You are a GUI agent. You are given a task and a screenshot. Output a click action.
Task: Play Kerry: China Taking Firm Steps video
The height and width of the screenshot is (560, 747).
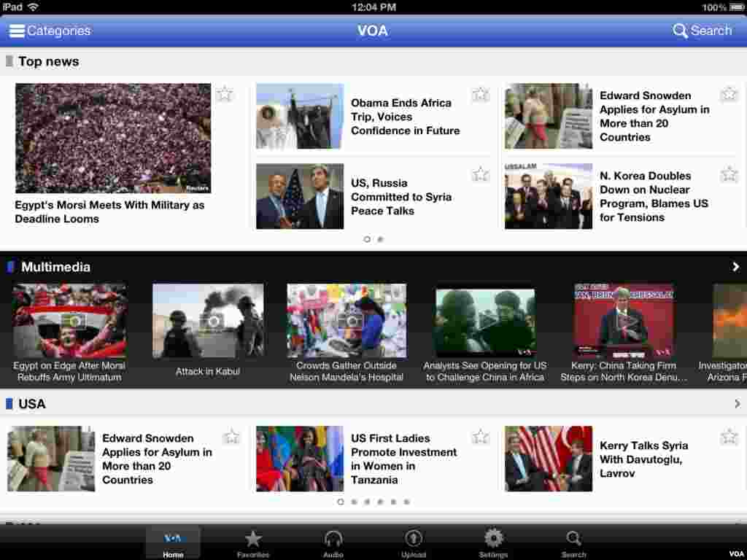click(624, 321)
